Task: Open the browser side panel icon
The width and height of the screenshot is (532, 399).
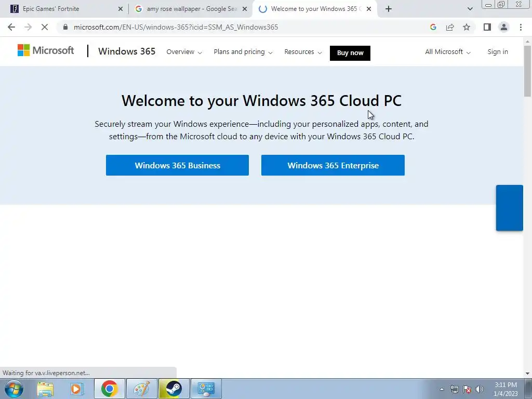Action: click(487, 27)
